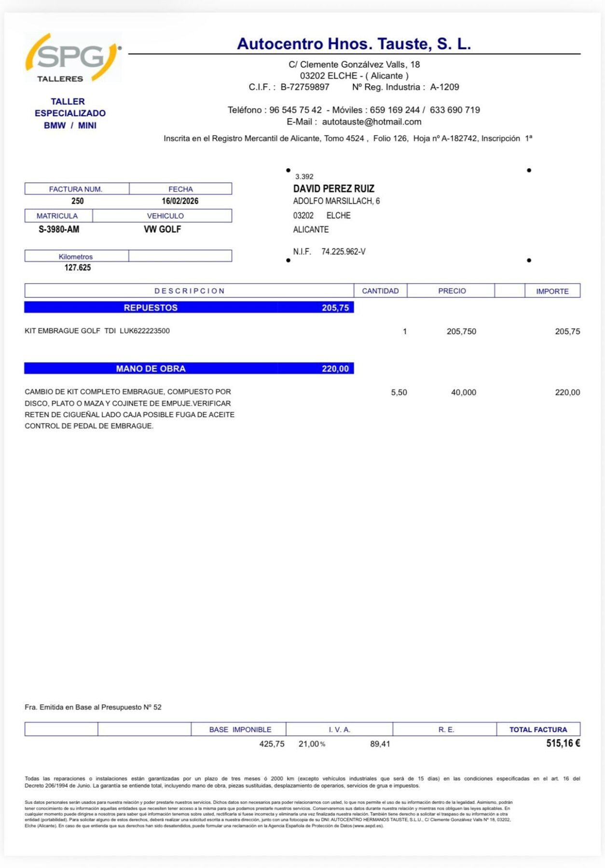The width and height of the screenshot is (605, 868).
Task: Click the PRECIO column header
Action: [x=452, y=291]
